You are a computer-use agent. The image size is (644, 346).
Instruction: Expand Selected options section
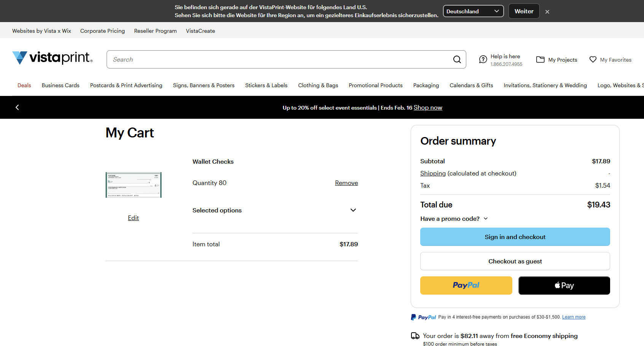[x=275, y=210]
